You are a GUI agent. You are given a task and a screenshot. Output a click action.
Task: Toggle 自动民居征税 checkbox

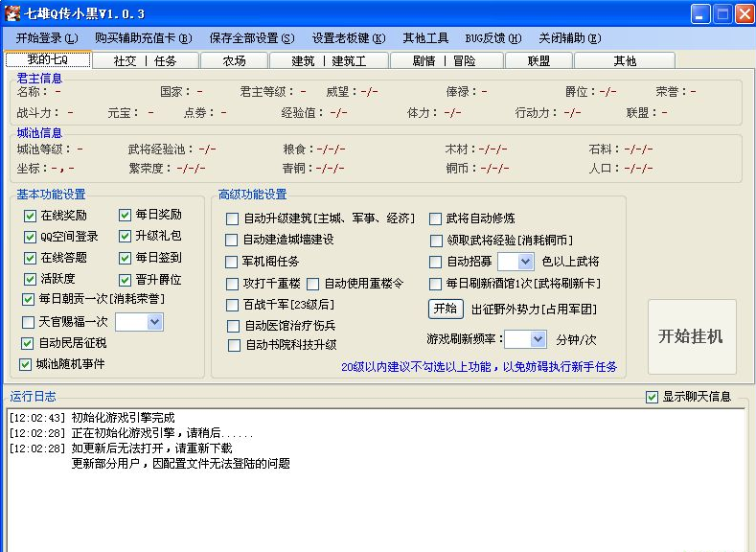coord(27,343)
